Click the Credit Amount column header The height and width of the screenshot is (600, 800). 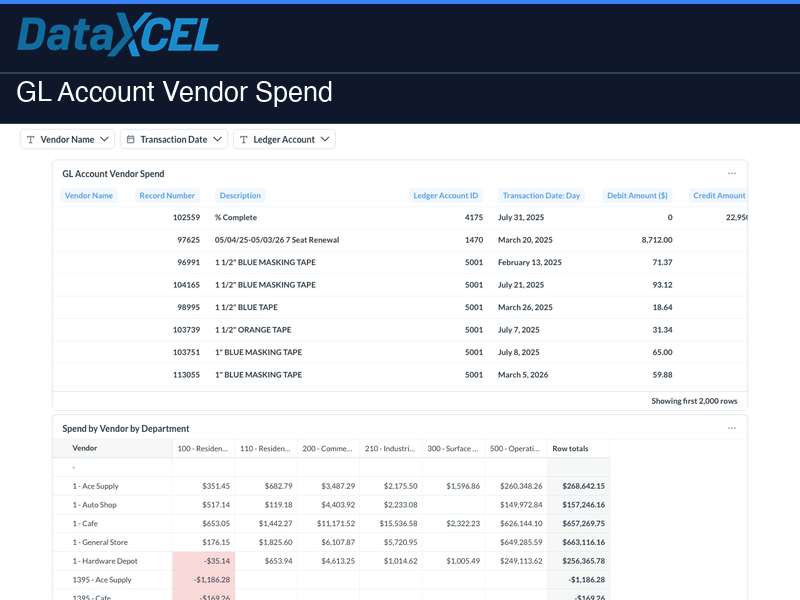tap(718, 195)
